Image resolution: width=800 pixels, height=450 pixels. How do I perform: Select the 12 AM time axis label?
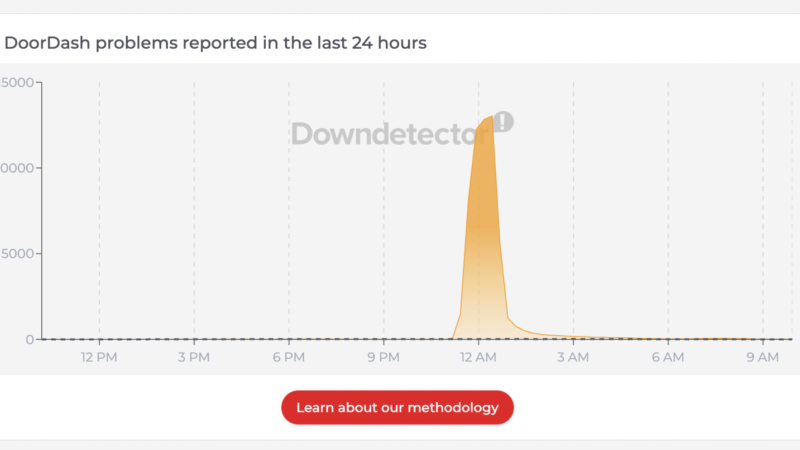coord(478,357)
